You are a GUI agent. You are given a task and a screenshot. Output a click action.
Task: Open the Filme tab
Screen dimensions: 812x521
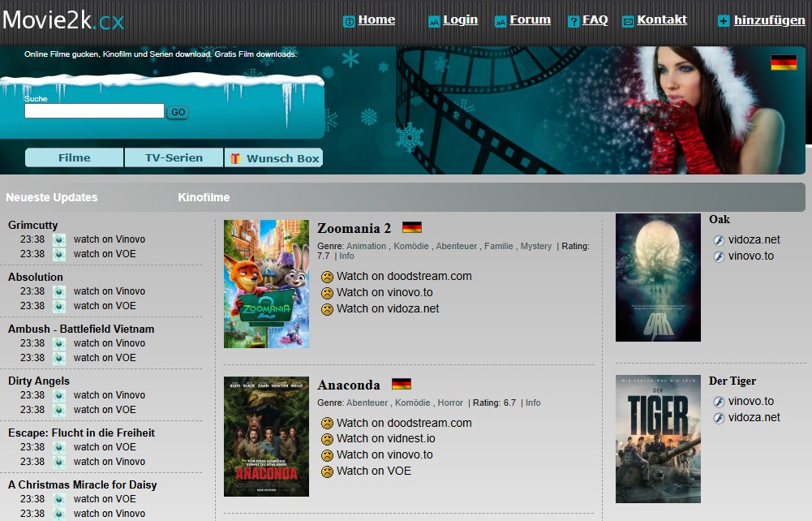(73, 157)
